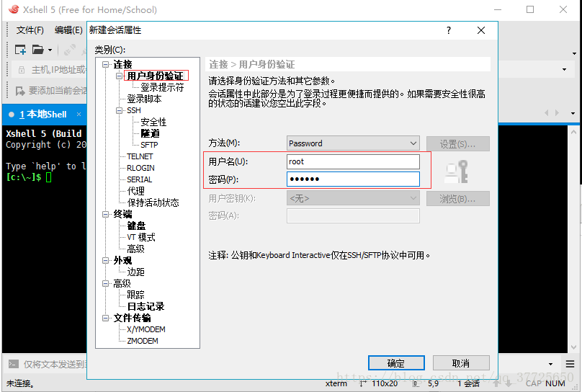Screen dimensions: 582x392
Task: Open the 文件(F) menu
Action: coord(30,30)
